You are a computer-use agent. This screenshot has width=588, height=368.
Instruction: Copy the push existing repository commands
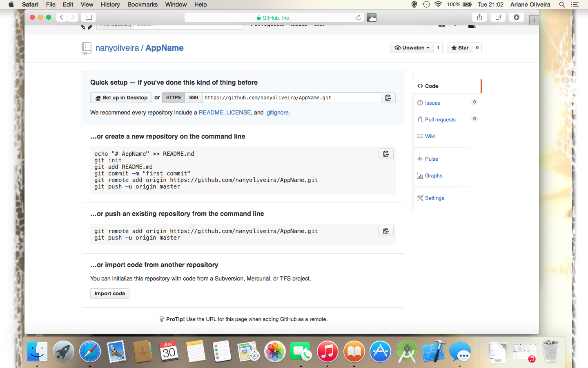[x=386, y=231]
